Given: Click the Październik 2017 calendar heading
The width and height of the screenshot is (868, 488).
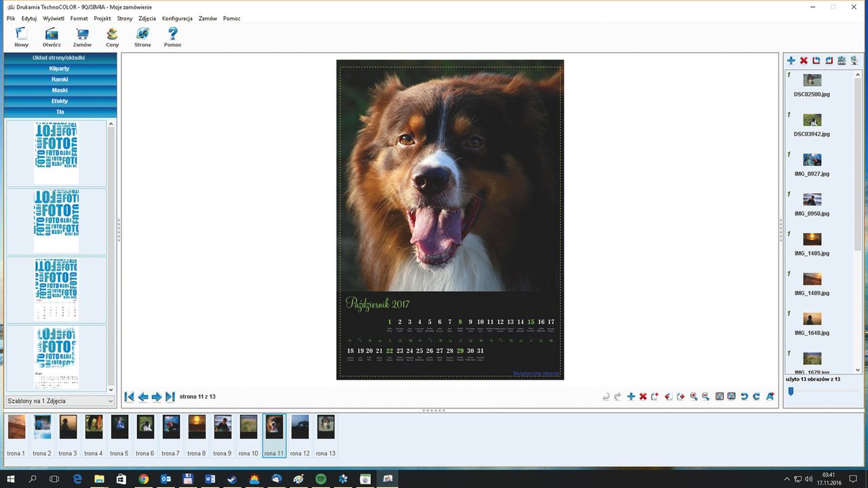Looking at the screenshot, I should (377, 303).
